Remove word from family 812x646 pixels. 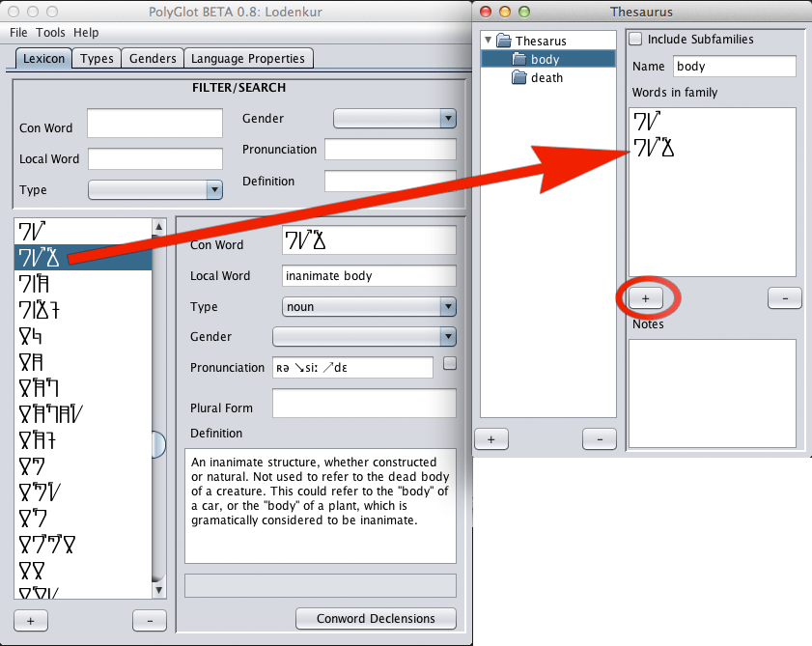click(x=785, y=298)
